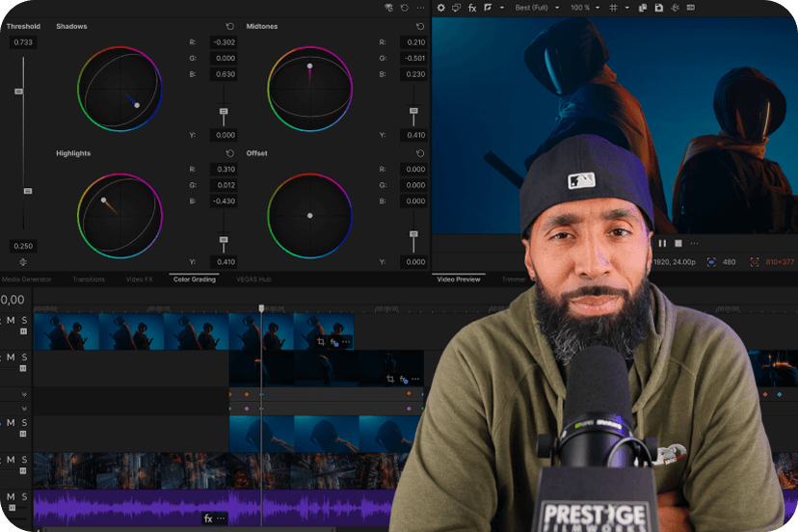Viewport: 798px width, 532px height.
Task: Click the Shadows R value field
Action: pos(224,42)
